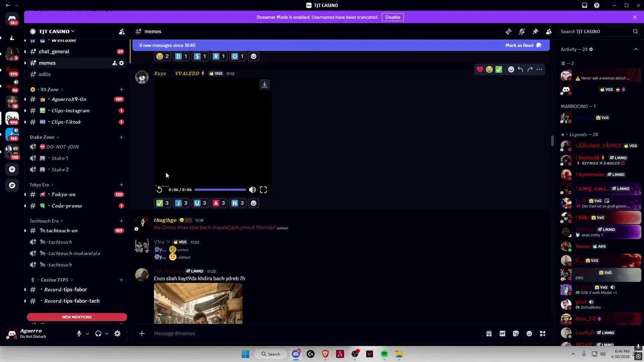The image size is (644, 362).
Task: Disable Streamer Mode
Action: click(x=392, y=17)
